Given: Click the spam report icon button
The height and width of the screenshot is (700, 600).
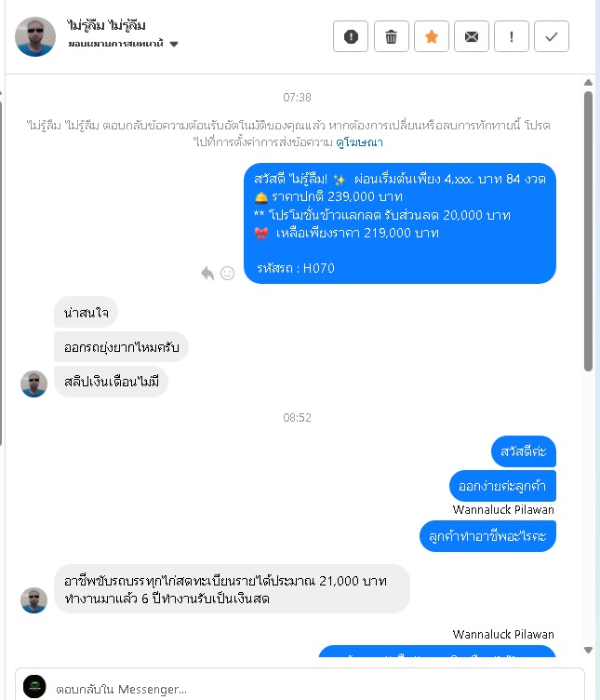Looking at the screenshot, I should 351,36.
